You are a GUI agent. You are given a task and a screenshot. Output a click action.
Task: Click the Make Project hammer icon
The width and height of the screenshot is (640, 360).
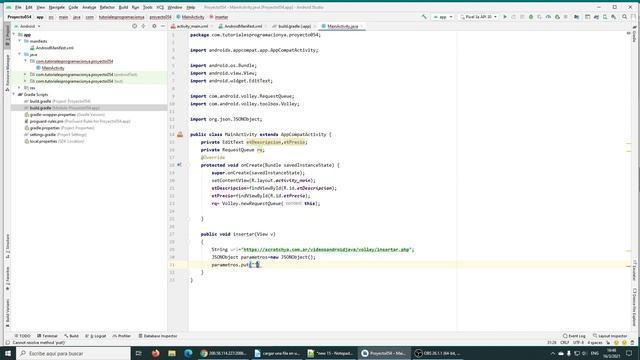point(424,17)
